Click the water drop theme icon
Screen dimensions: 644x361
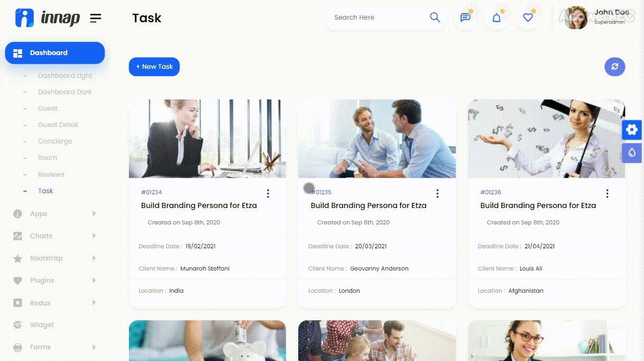point(632,153)
